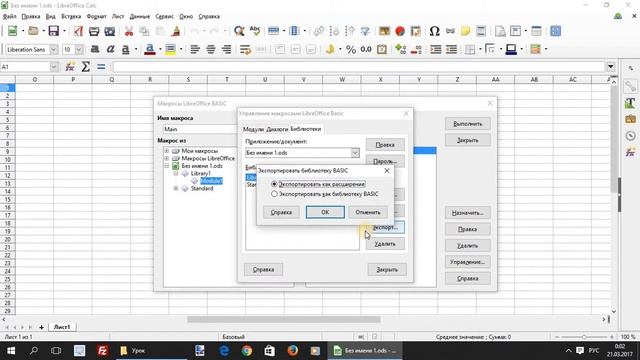The width and height of the screenshot is (640, 360).
Task: Click the Insert Comment yellow note icon
Action: [465, 31]
